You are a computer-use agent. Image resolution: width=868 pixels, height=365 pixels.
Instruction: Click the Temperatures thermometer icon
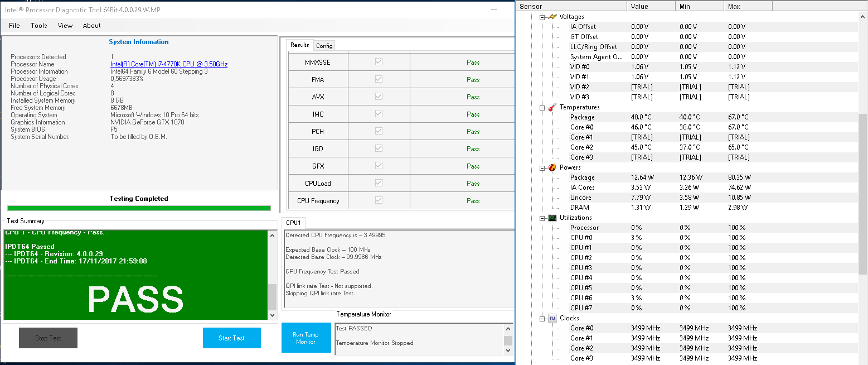pos(552,107)
